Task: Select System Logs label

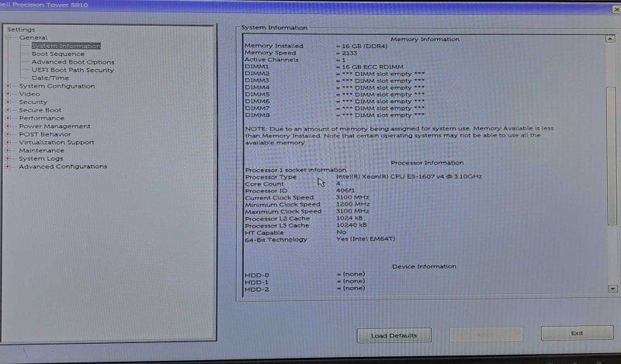Action: (41, 158)
